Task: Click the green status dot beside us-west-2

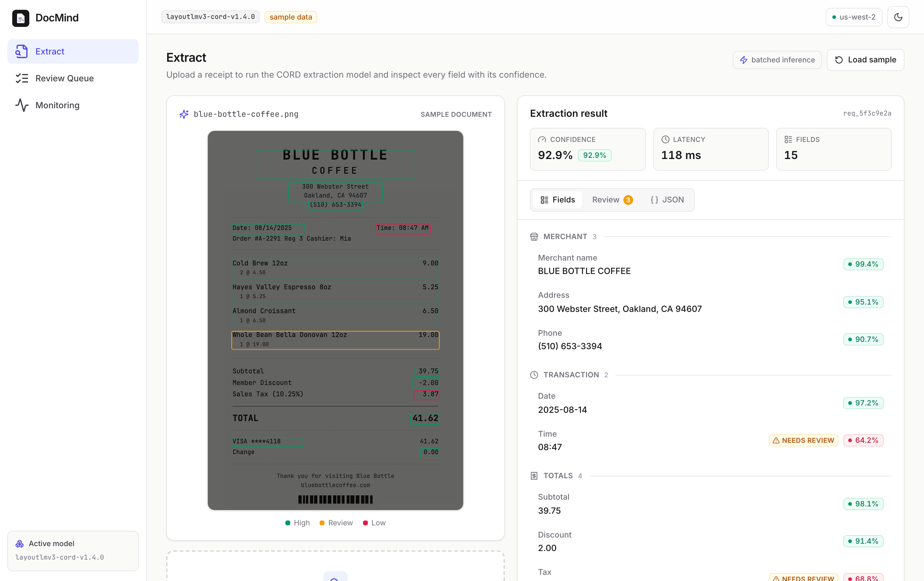Action: [x=834, y=17]
